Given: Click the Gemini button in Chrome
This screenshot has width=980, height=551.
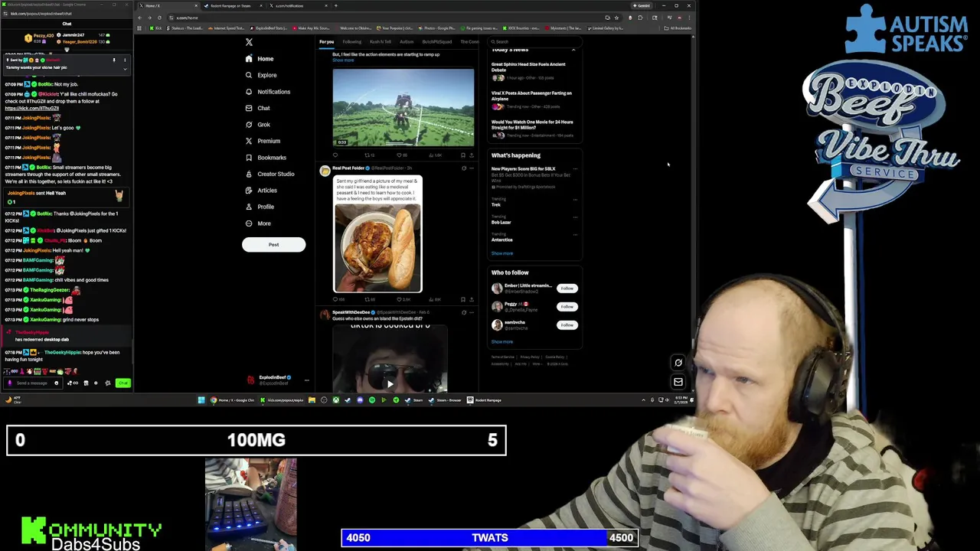Looking at the screenshot, I should pyautogui.click(x=642, y=6).
